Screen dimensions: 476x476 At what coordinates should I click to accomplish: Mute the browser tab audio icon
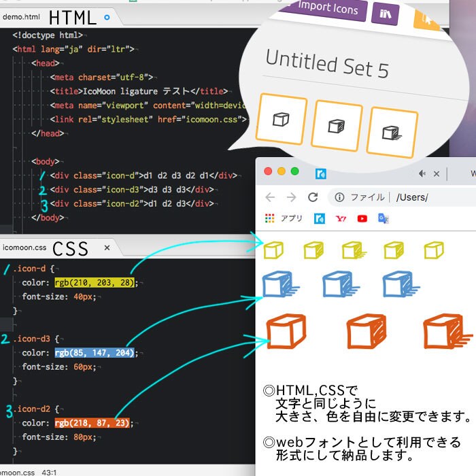pos(422,173)
